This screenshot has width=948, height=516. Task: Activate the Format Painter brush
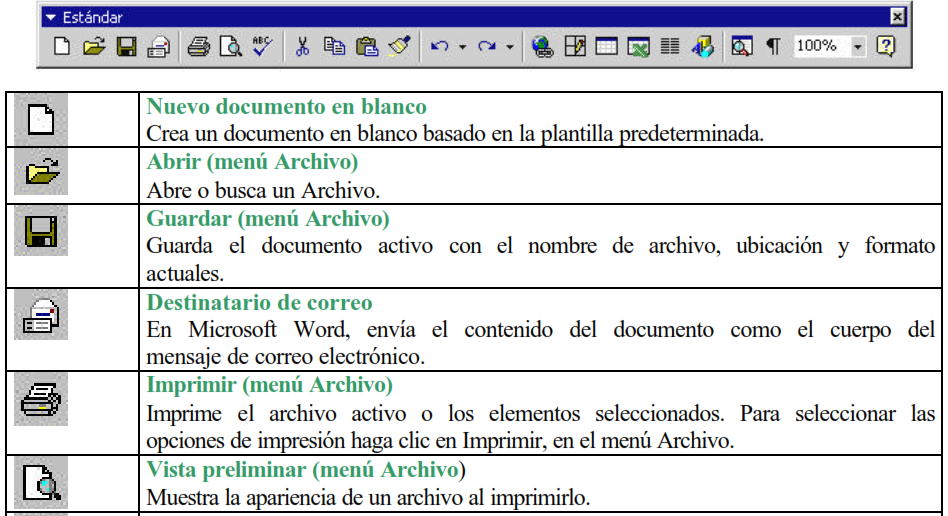(399, 47)
